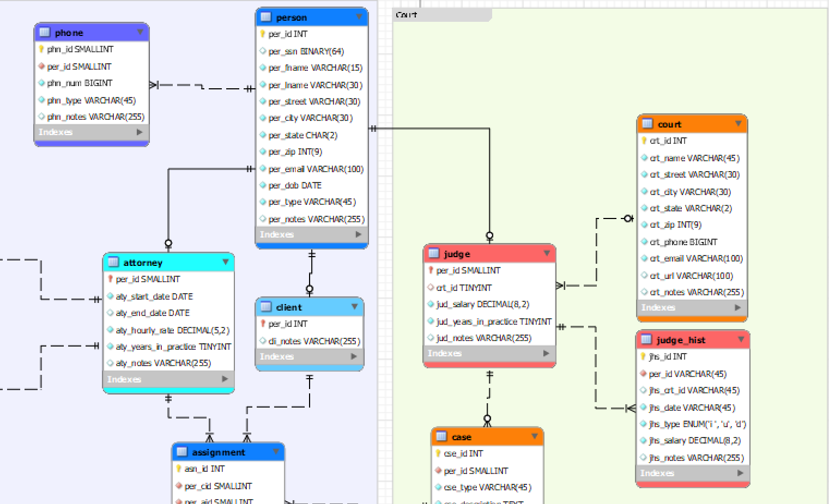This screenshot has height=504, width=829.
Task: Select the judge_hist table title
Action: [681, 340]
